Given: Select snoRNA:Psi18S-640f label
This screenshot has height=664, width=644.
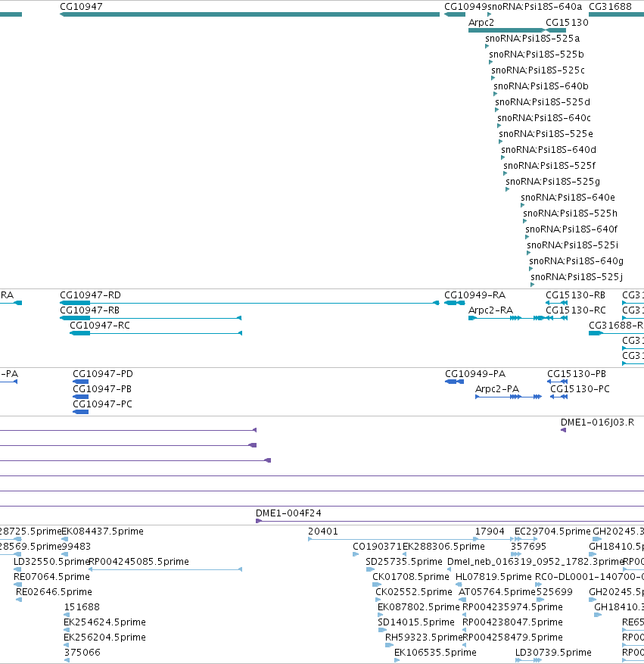Looking at the screenshot, I should [x=571, y=229].
